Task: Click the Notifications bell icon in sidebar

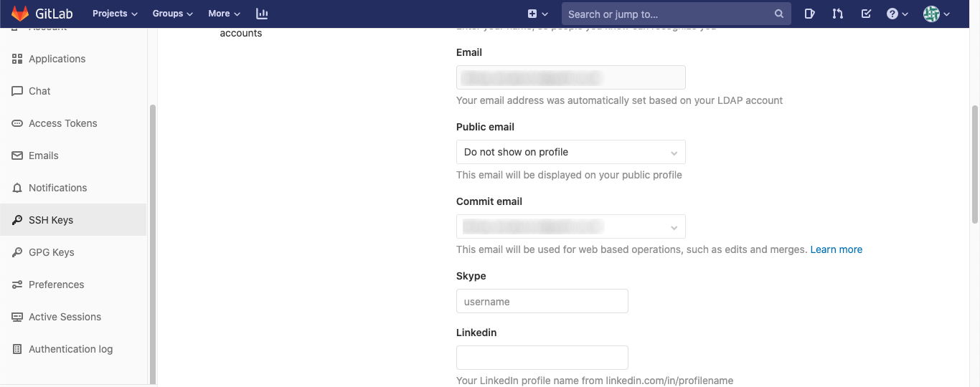Action: (17, 188)
